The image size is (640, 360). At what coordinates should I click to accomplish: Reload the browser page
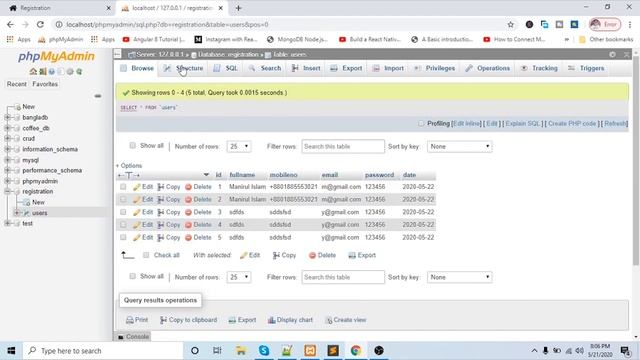(40, 24)
